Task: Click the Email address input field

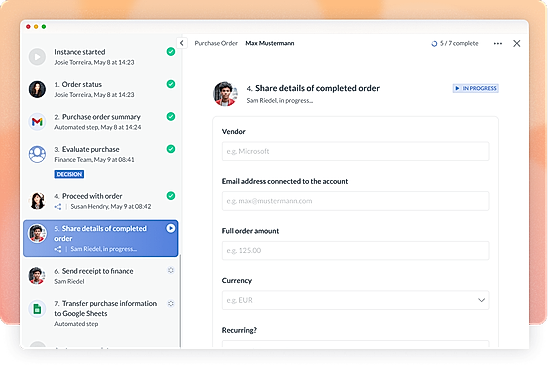Action: click(355, 201)
